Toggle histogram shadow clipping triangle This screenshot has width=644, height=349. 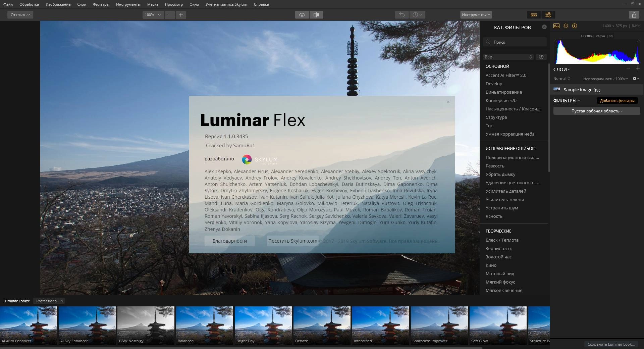tap(555, 41)
